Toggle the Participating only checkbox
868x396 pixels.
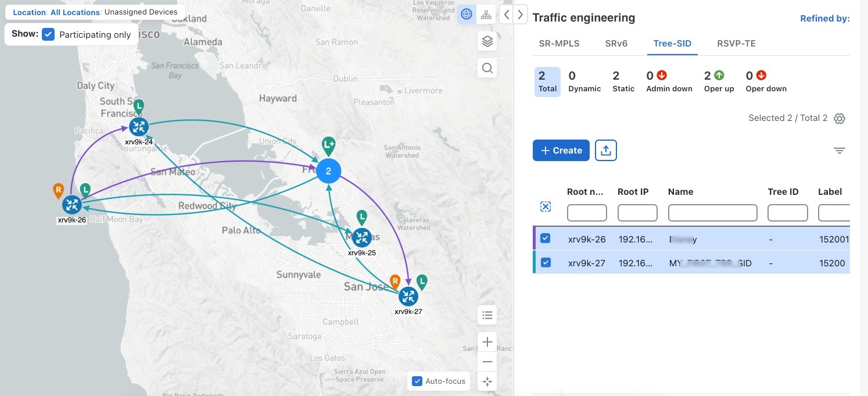point(48,34)
